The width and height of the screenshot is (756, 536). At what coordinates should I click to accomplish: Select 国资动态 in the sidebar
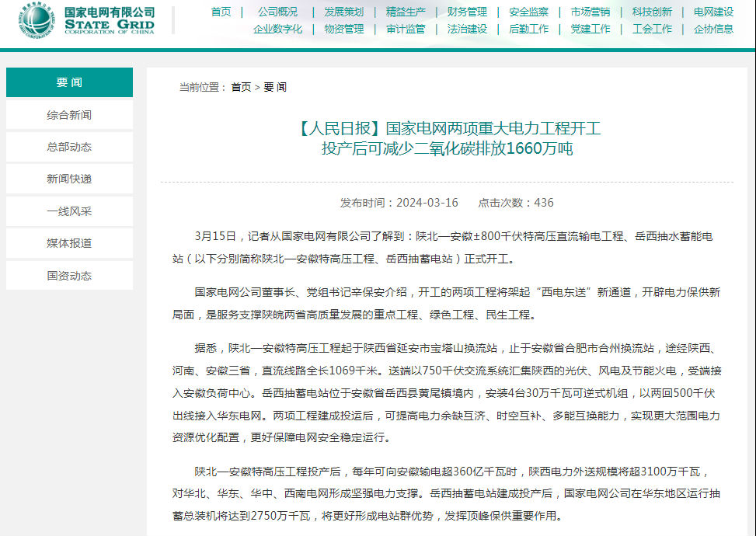(69, 275)
